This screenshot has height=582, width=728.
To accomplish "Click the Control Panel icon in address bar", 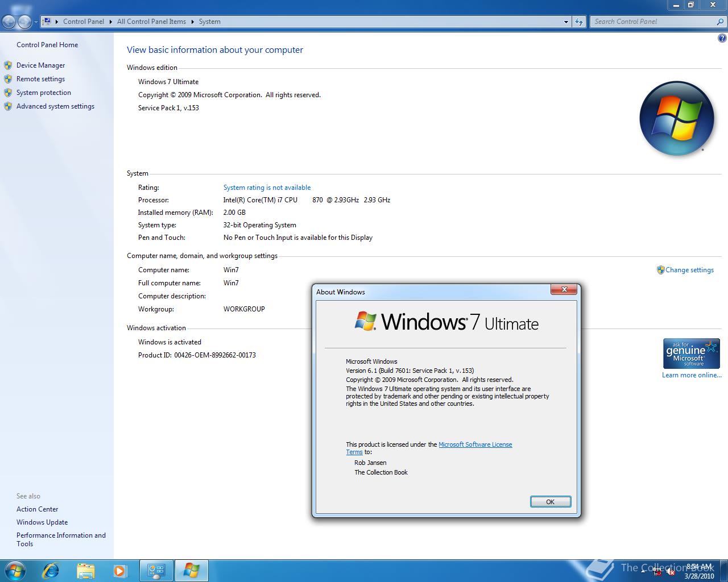I will coord(47,22).
